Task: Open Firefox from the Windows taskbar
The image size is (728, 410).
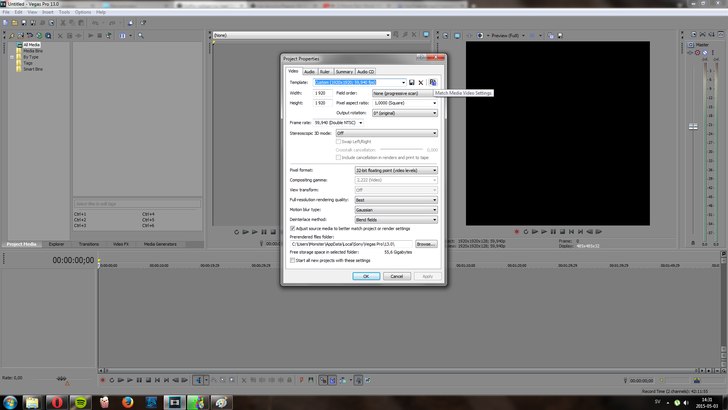Action: (127, 401)
